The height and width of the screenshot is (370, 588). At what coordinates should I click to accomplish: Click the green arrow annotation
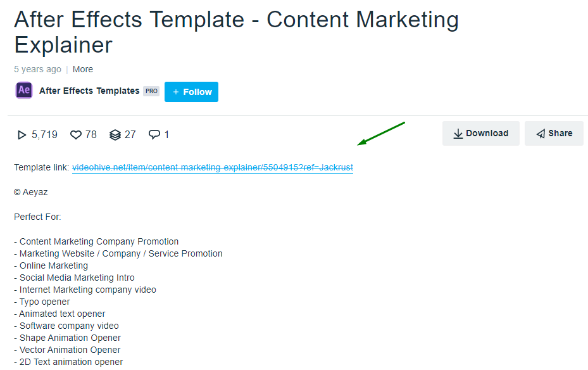click(x=381, y=134)
